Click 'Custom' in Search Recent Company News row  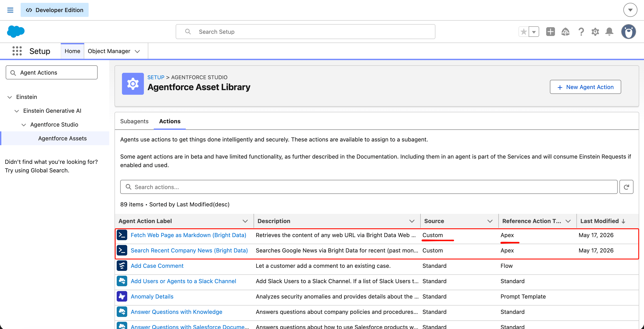[x=433, y=250]
